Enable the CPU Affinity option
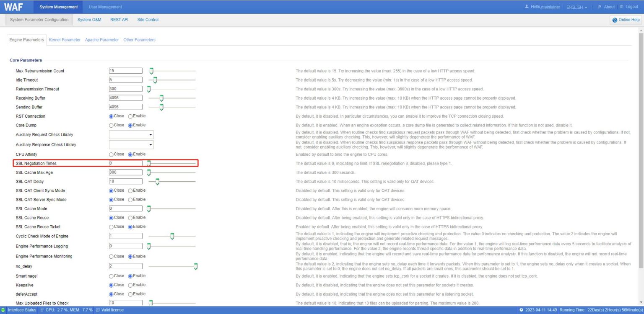This screenshot has width=644, height=314. (130, 154)
